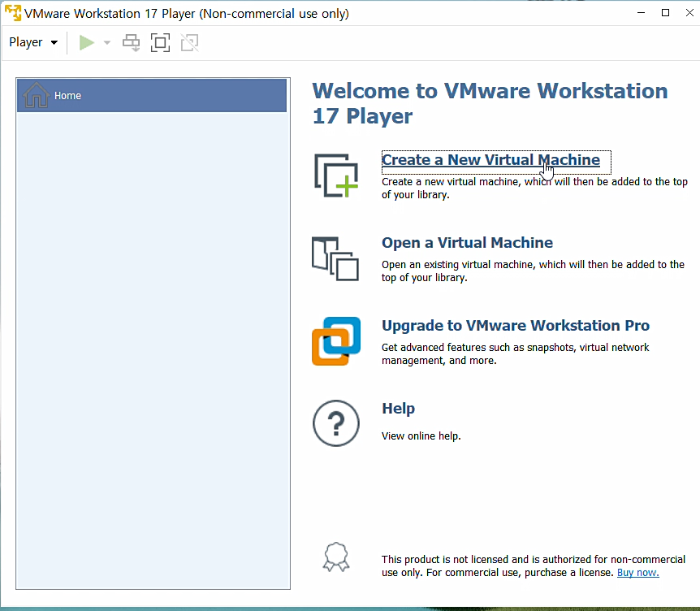Click the house icon next to Home
The width and height of the screenshot is (700, 611).
click(37, 95)
